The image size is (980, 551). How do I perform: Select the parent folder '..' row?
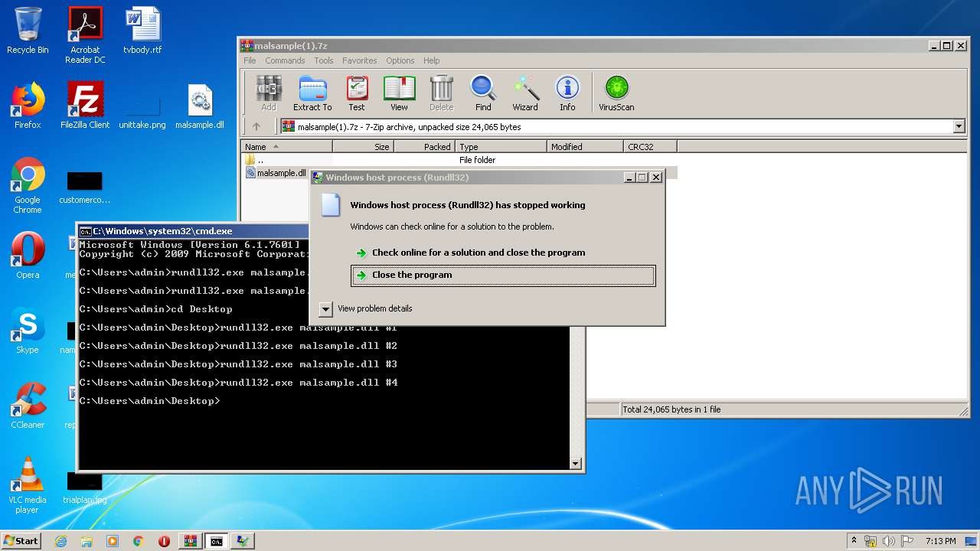(459, 160)
